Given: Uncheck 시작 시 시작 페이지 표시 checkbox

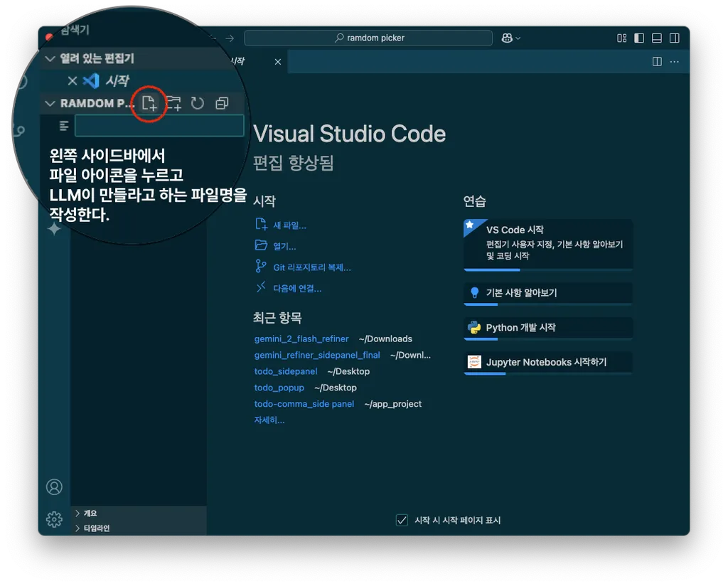Looking at the screenshot, I should tap(402, 520).
